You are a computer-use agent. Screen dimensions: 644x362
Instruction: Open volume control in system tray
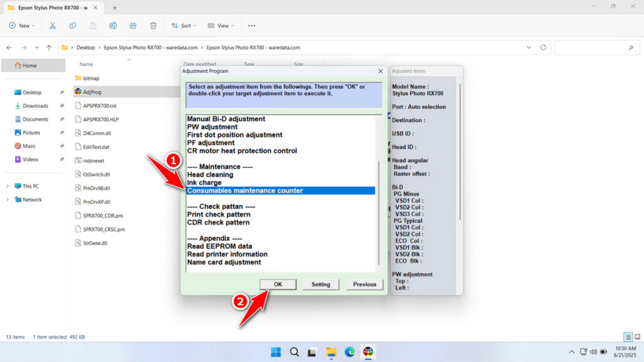[x=594, y=352]
